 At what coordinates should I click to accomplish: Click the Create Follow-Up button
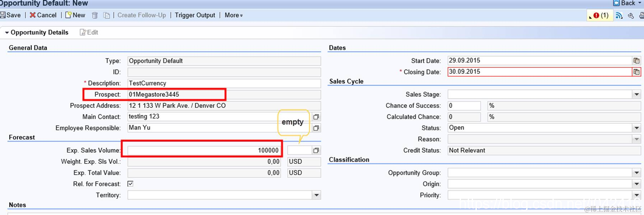point(142,15)
